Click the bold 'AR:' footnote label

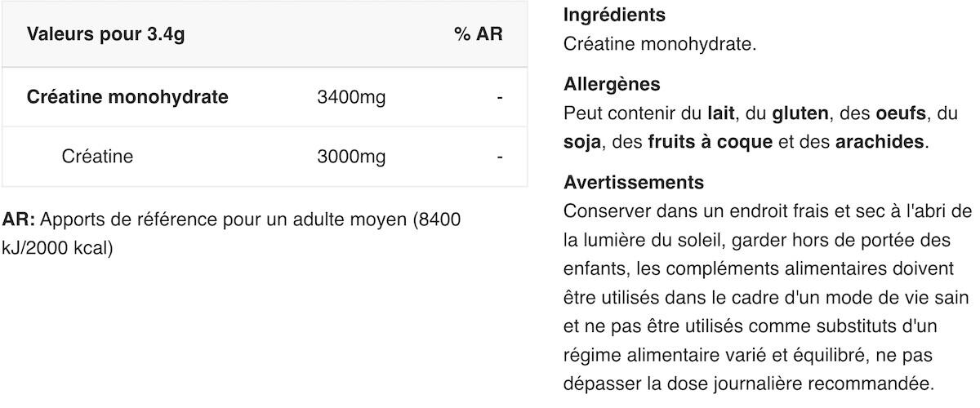point(19,220)
